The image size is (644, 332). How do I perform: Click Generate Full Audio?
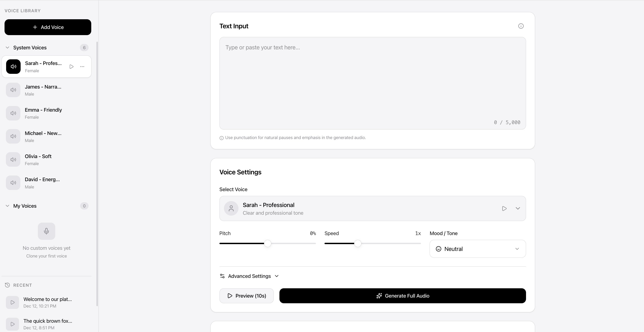(x=402, y=296)
